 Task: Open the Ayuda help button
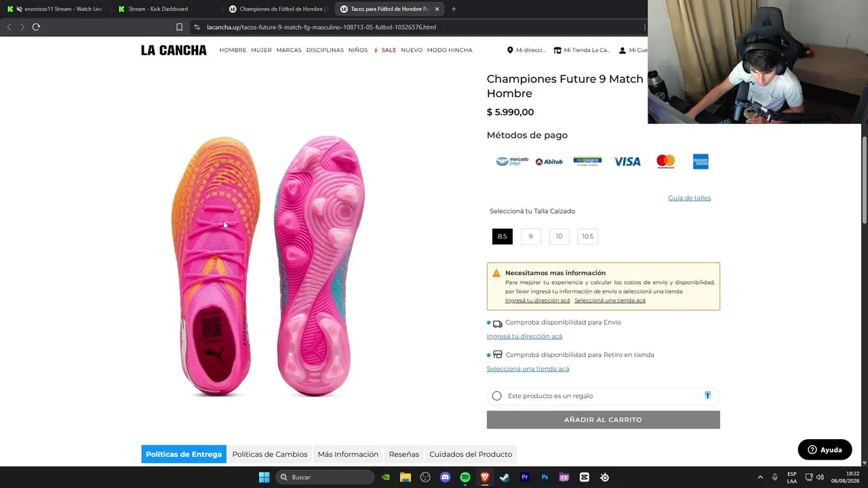(825, 449)
